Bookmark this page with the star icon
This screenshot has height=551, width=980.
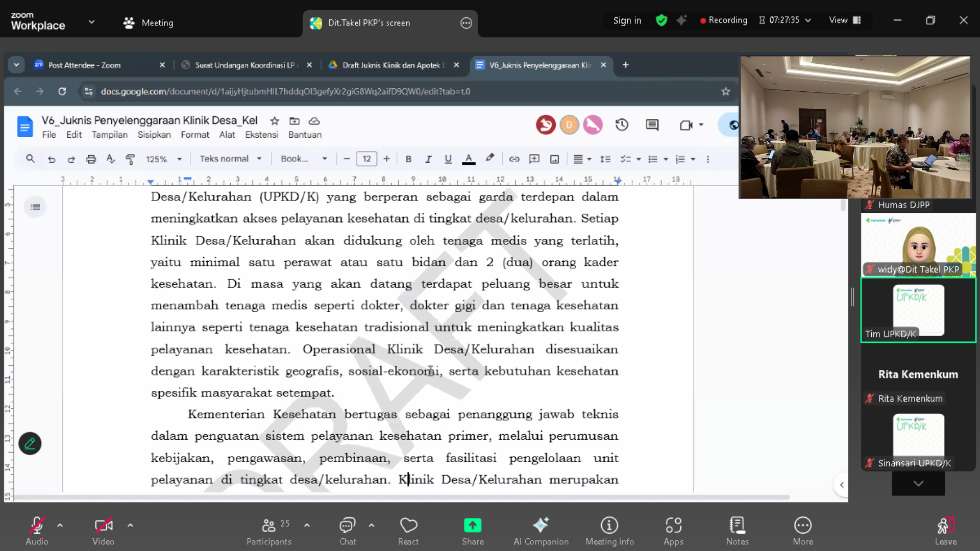(x=726, y=91)
